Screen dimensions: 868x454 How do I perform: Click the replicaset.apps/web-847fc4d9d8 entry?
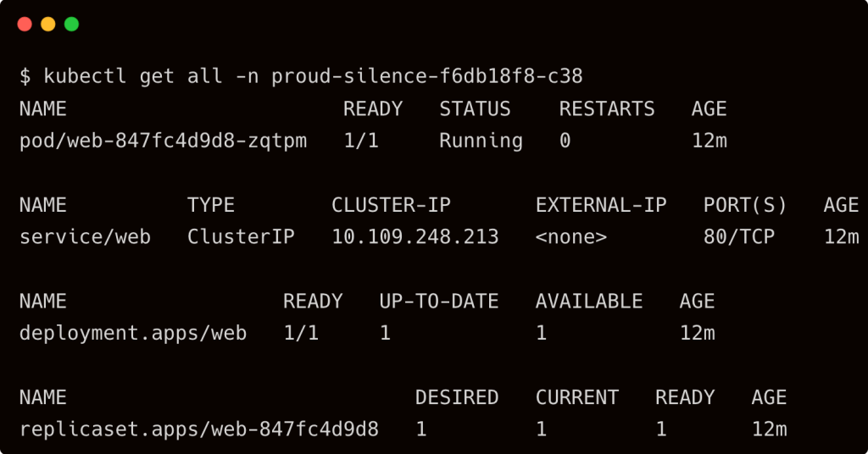click(199, 429)
